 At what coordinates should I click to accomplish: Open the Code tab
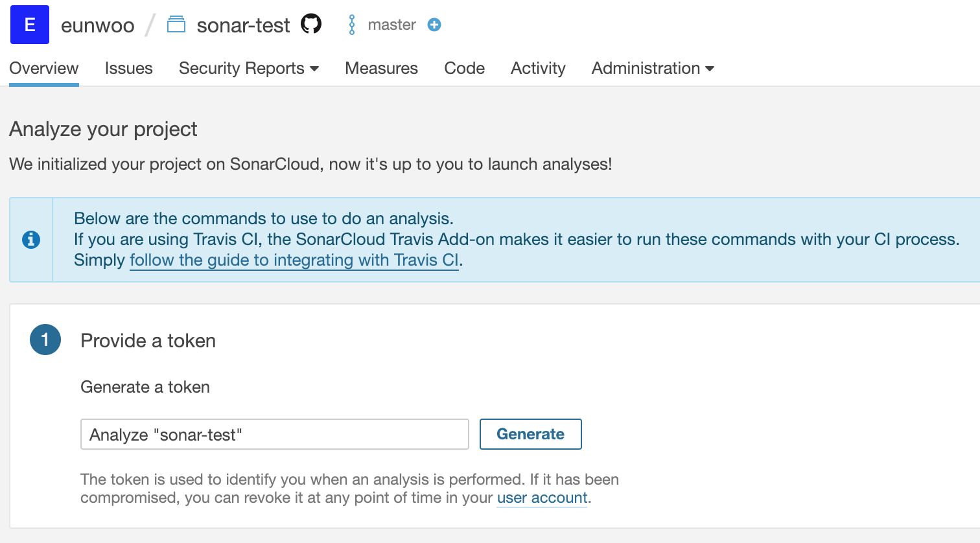464,68
